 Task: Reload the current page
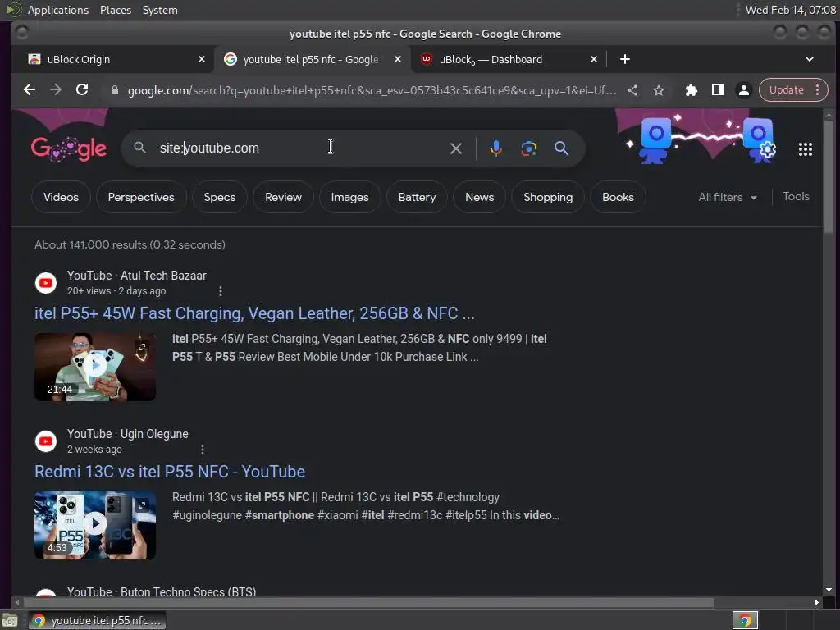82,90
